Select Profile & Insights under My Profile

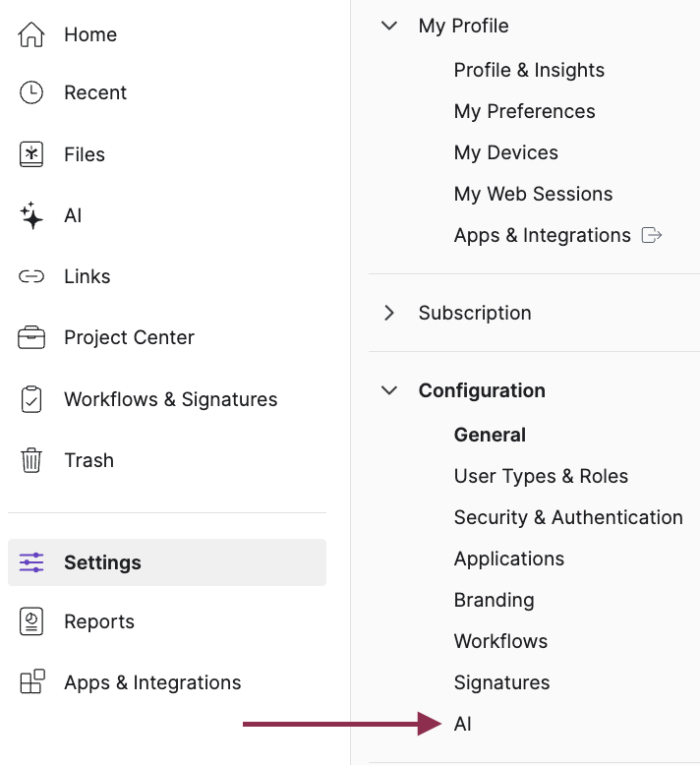click(529, 70)
